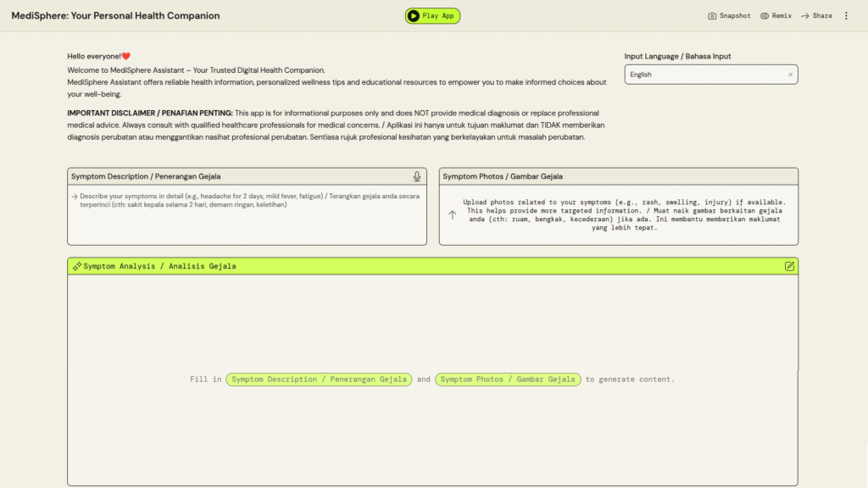Click the MediSphere app title
The height and width of the screenshot is (488, 868).
tap(115, 16)
